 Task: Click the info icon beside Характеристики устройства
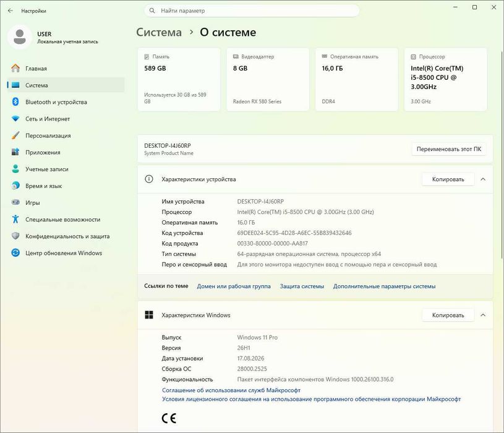(x=149, y=179)
